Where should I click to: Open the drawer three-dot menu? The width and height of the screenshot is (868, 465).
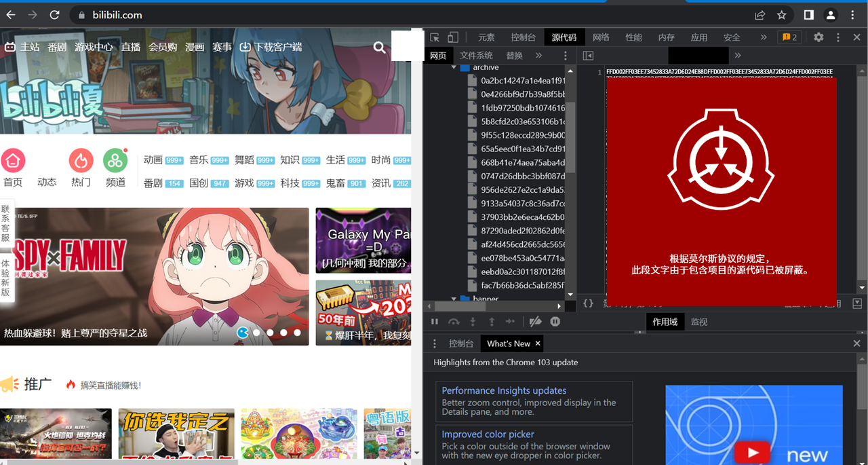[x=435, y=343]
